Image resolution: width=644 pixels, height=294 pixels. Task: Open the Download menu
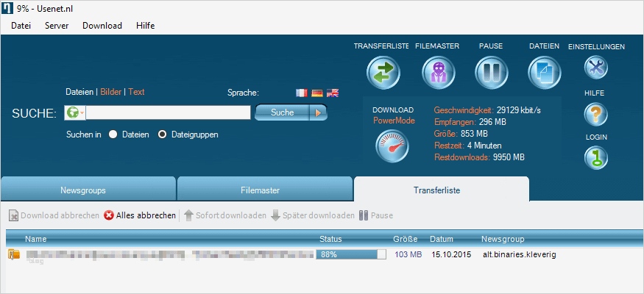point(102,26)
